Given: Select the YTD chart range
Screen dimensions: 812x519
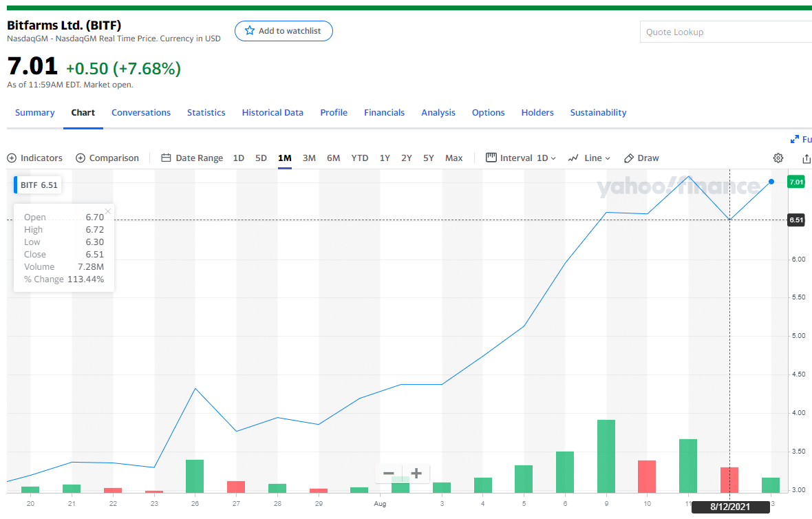Looking at the screenshot, I should (359, 158).
